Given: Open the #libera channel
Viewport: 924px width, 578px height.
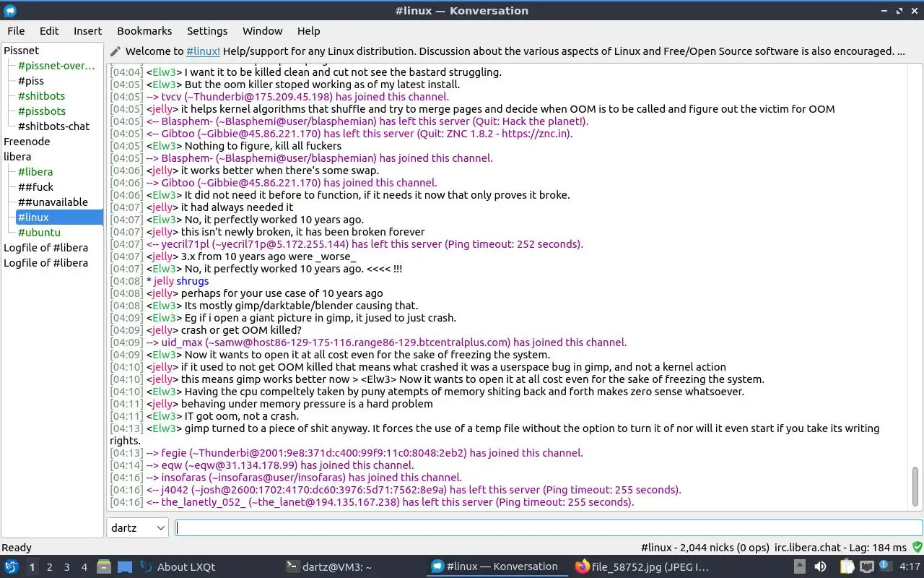Looking at the screenshot, I should pos(35,172).
